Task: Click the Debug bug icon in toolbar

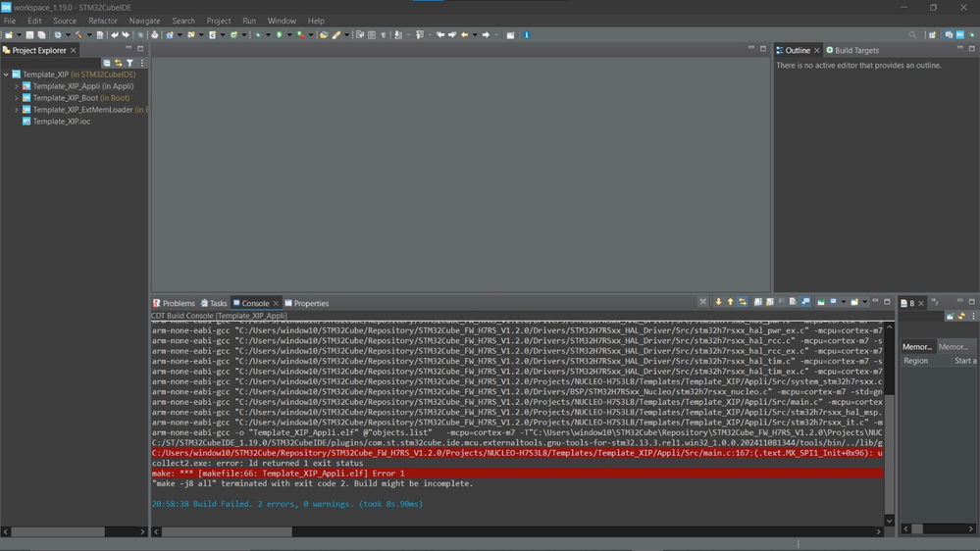Action: 257,35
